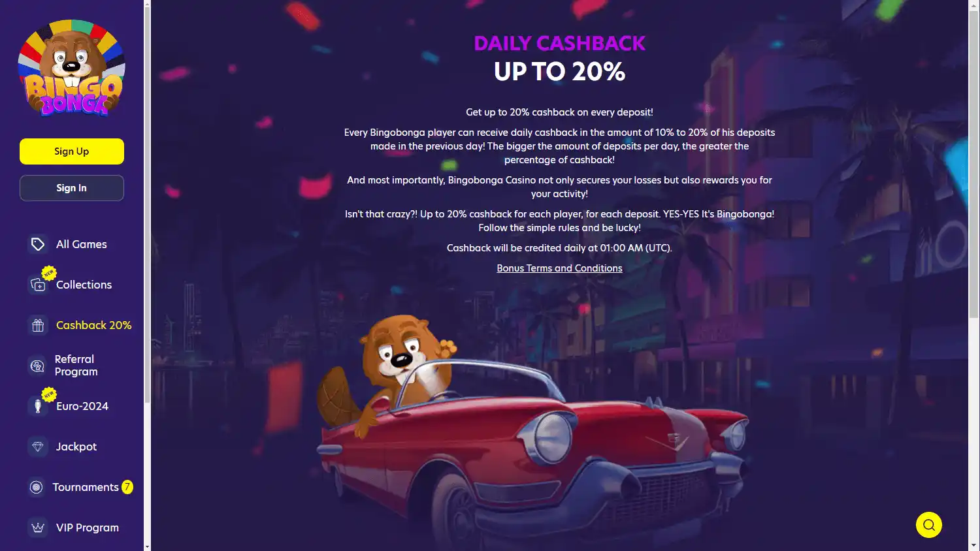Click the Sign In button
The image size is (980, 551).
tap(72, 188)
